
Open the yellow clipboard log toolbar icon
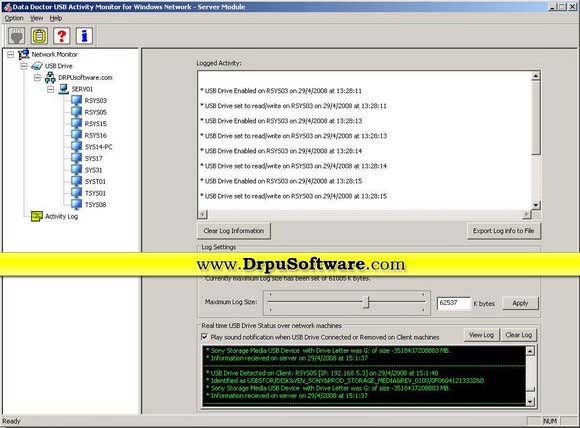39,36
